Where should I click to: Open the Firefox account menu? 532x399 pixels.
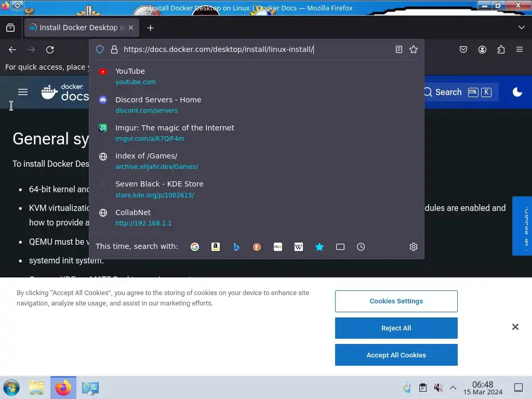tap(482, 49)
